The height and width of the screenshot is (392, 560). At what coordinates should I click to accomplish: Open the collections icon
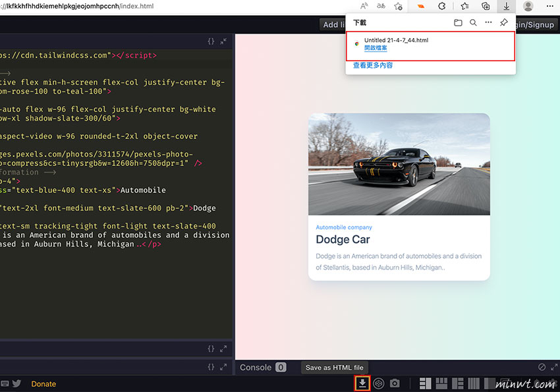click(486, 6)
